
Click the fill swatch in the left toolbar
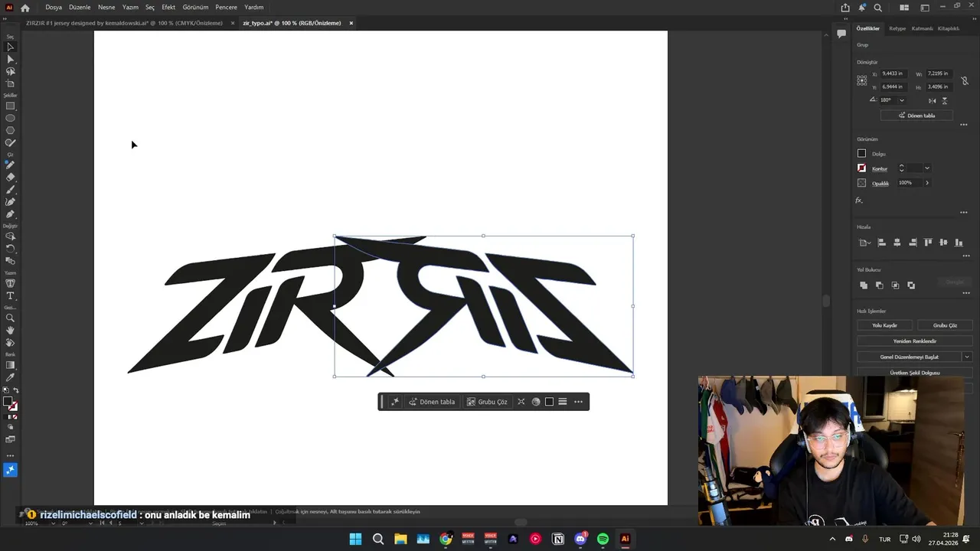click(x=8, y=401)
